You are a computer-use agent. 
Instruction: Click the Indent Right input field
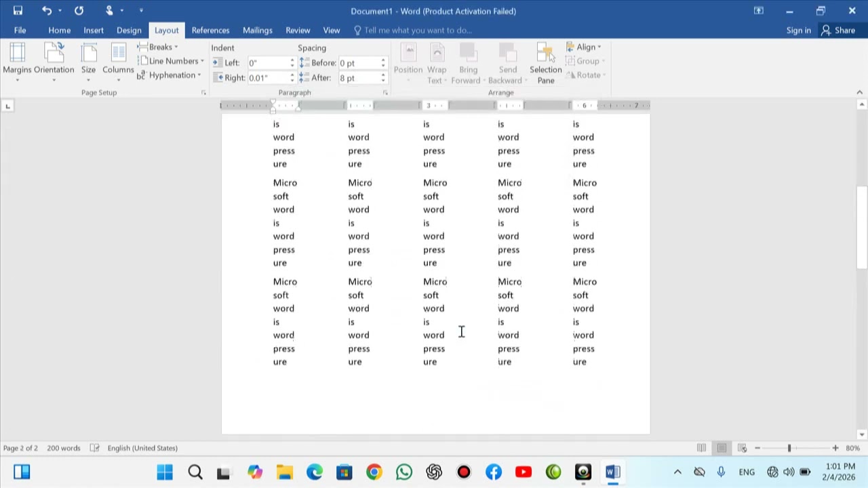click(267, 78)
